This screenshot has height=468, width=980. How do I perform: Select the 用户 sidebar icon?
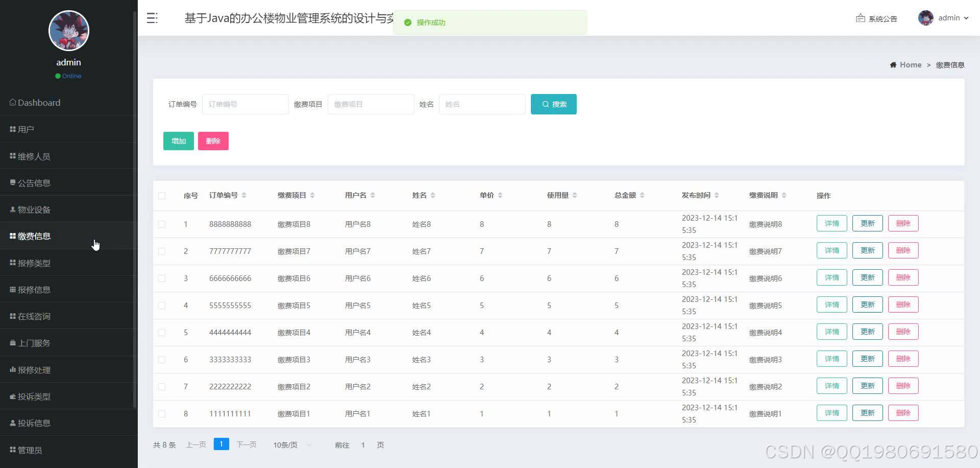[x=12, y=129]
